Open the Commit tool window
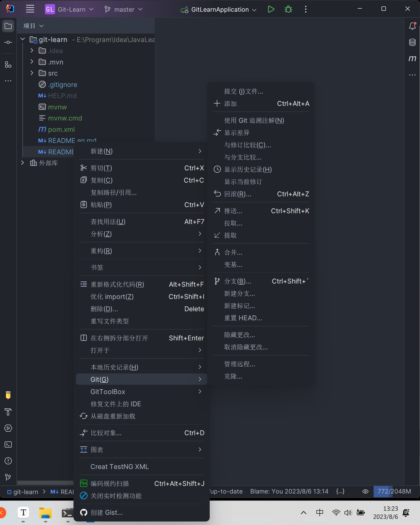The image size is (420, 525). [x=8, y=42]
